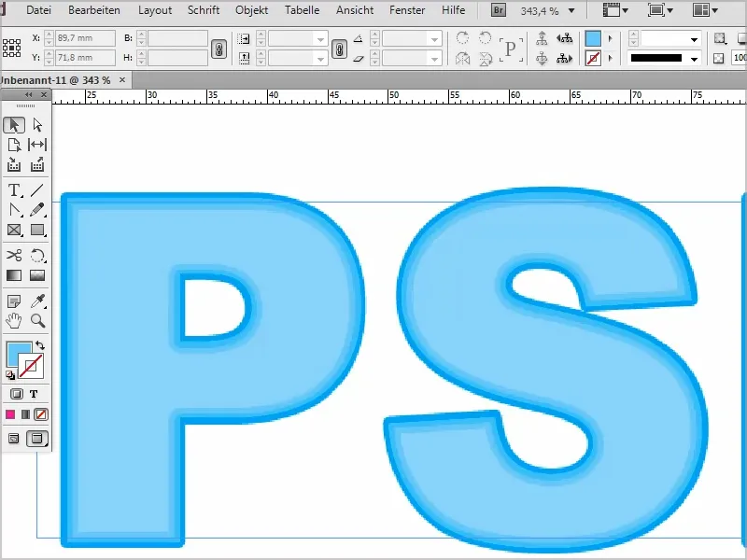This screenshot has width=747, height=560.
Task: Apply the last-used color in the toolbox
Action: click(10, 414)
